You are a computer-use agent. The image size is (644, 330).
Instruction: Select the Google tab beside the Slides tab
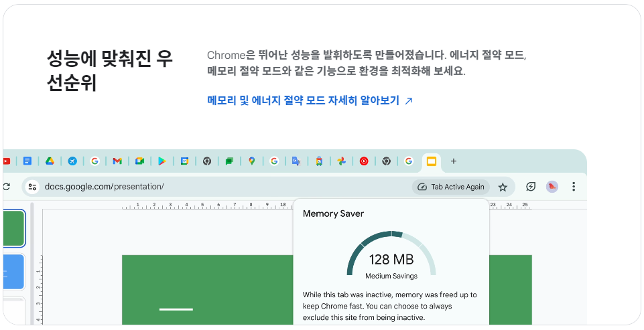pos(409,161)
